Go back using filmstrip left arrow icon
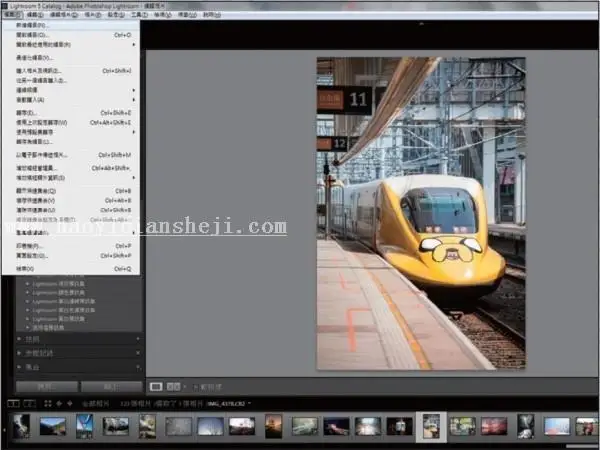Viewport: 600px width, 450px height. [x=59, y=404]
